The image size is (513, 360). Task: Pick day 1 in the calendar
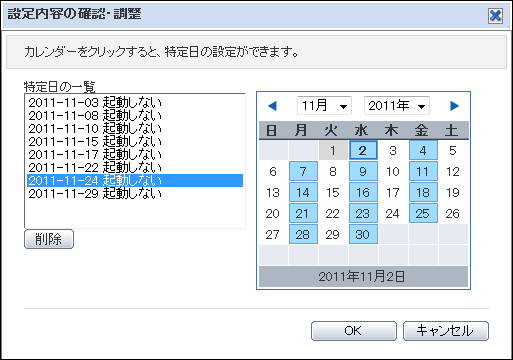tap(333, 150)
